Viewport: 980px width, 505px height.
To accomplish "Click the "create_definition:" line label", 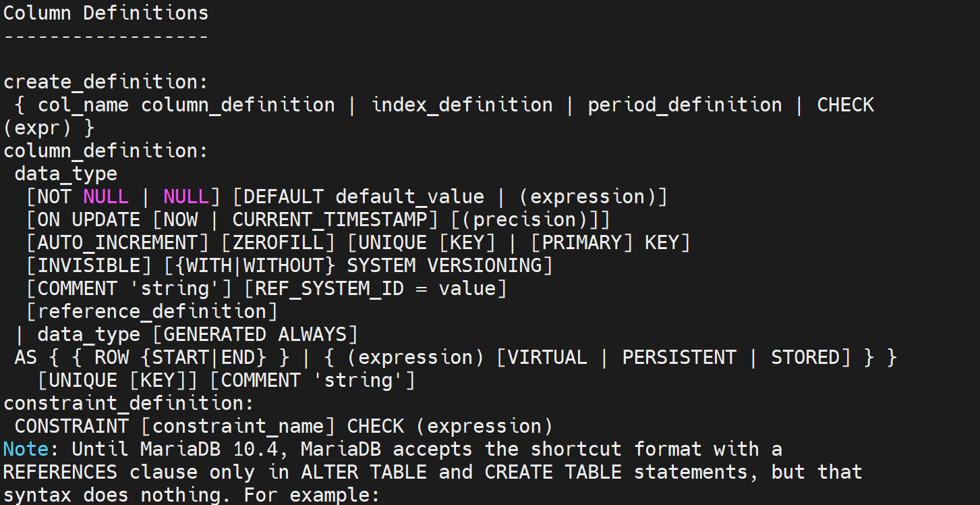I will click(106, 82).
